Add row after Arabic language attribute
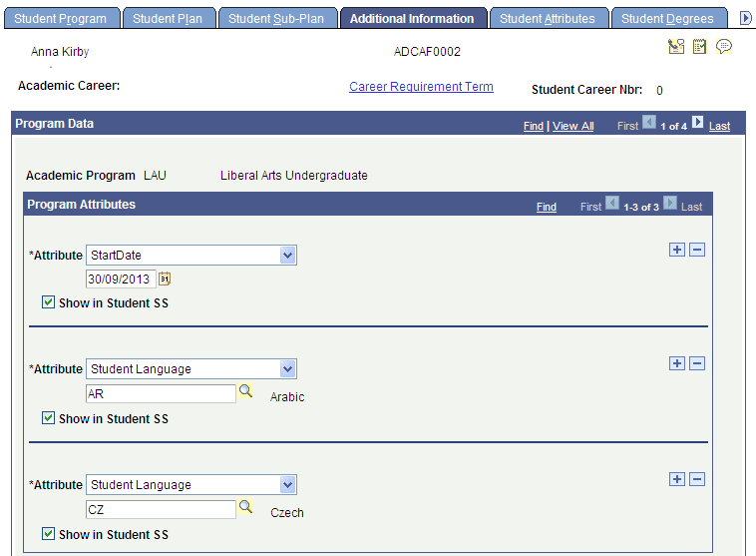This screenshot has height=556, width=756. 677,363
